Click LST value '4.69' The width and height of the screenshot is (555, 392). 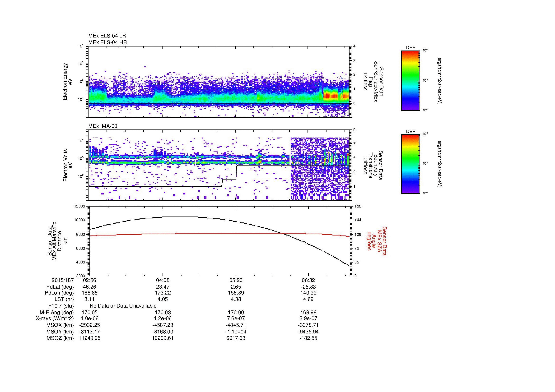(308, 299)
